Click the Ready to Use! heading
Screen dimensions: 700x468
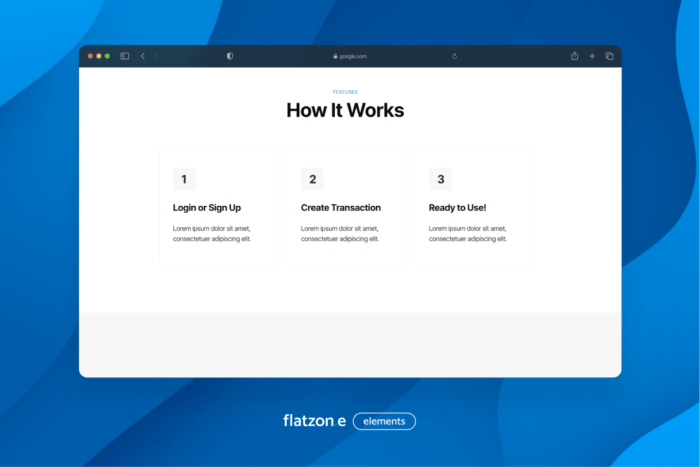(x=458, y=208)
